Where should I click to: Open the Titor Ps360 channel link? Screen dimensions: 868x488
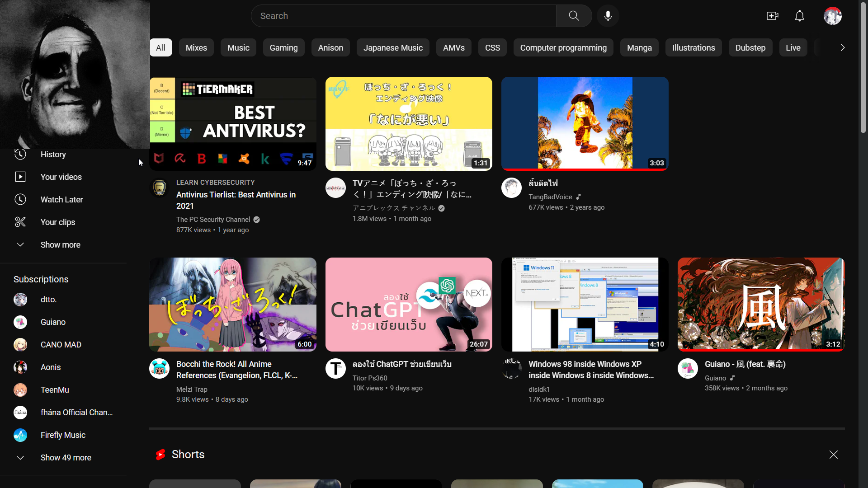[370, 378]
